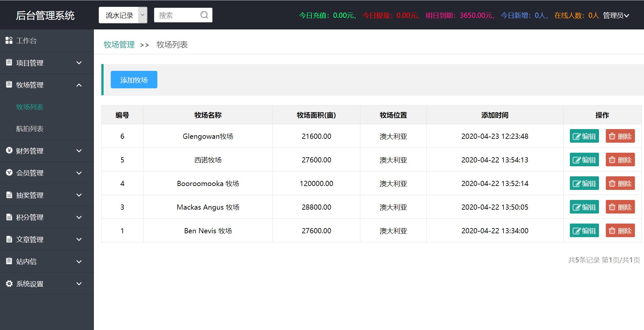Click the 添加牧场 button
The height and width of the screenshot is (330, 644).
coord(134,79)
